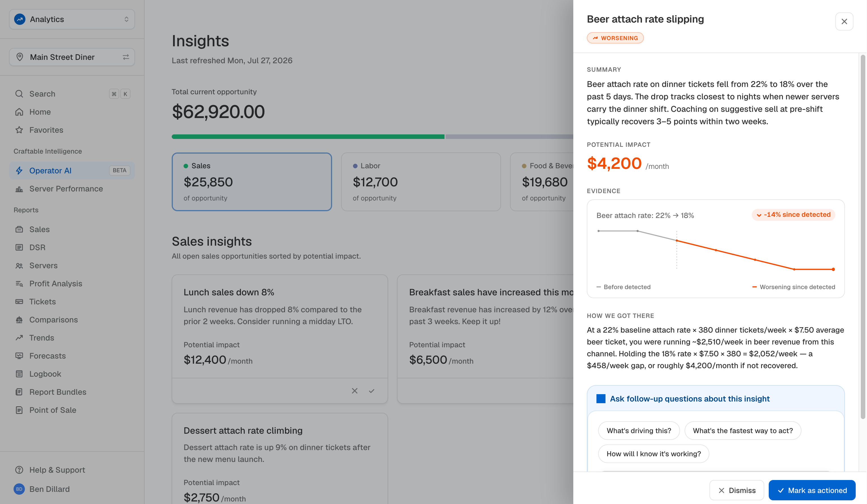Click the Servers people icon
The width and height of the screenshot is (867, 504).
(19, 266)
